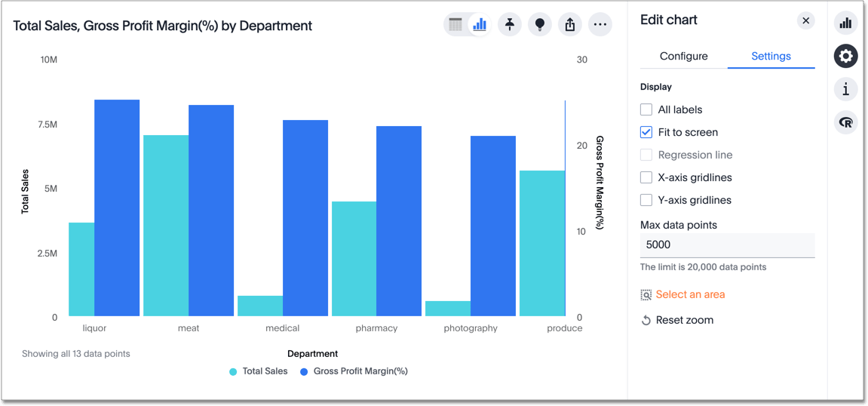Click the gear settings icon in sidebar
The image size is (868, 406).
click(845, 56)
